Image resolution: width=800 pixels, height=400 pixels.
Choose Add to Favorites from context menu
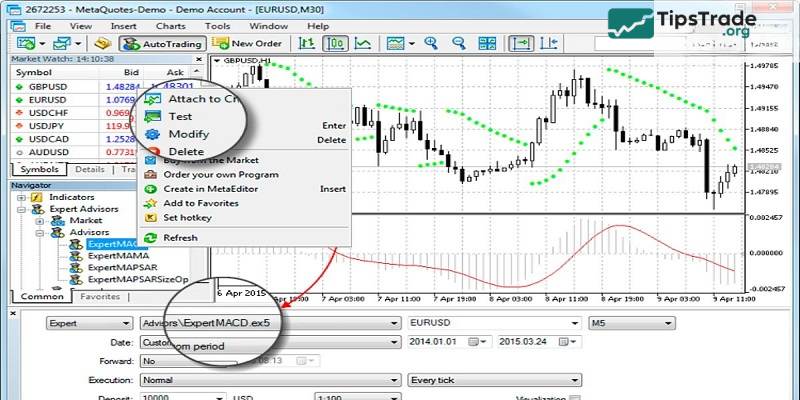[203, 203]
